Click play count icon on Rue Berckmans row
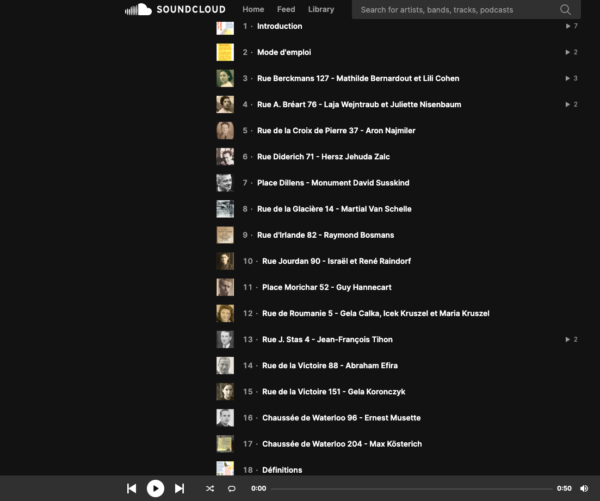This screenshot has width=600, height=501. 568,78
